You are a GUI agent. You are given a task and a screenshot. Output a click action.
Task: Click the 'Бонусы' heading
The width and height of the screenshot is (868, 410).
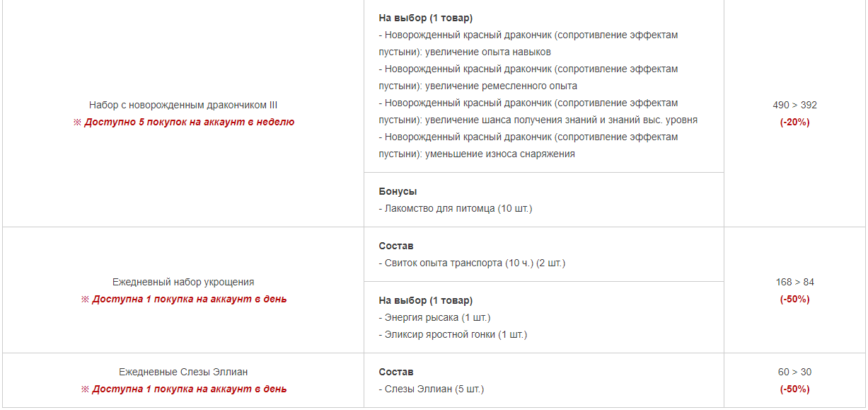click(x=398, y=191)
